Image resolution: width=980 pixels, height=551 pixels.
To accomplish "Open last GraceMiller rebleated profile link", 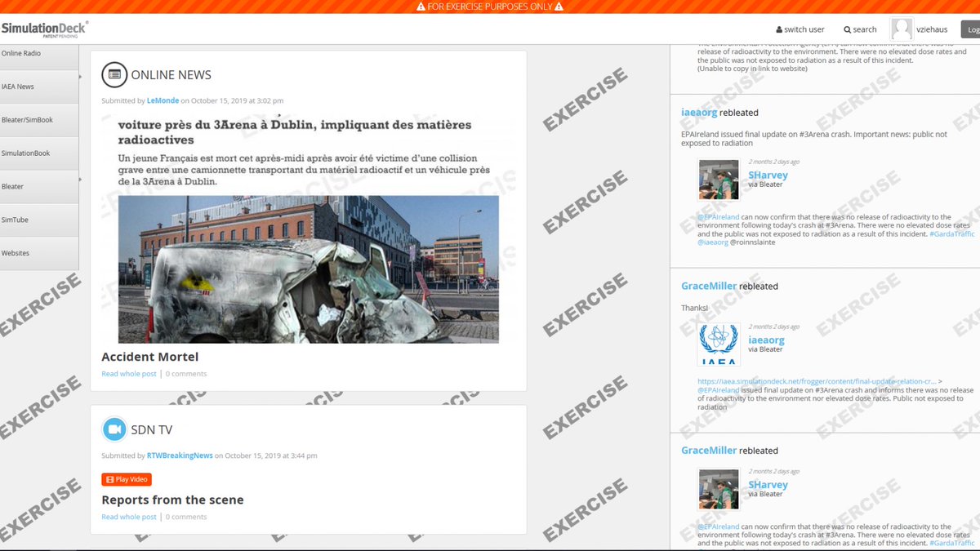I will pyautogui.click(x=709, y=451).
